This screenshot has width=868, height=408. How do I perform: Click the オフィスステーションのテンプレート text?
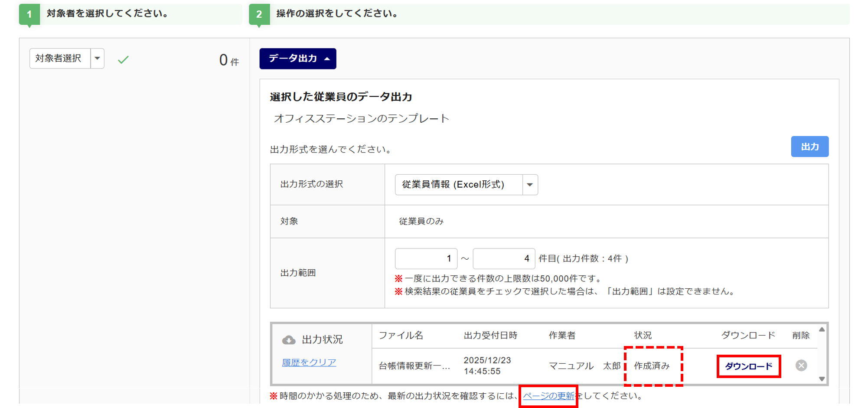click(361, 119)
